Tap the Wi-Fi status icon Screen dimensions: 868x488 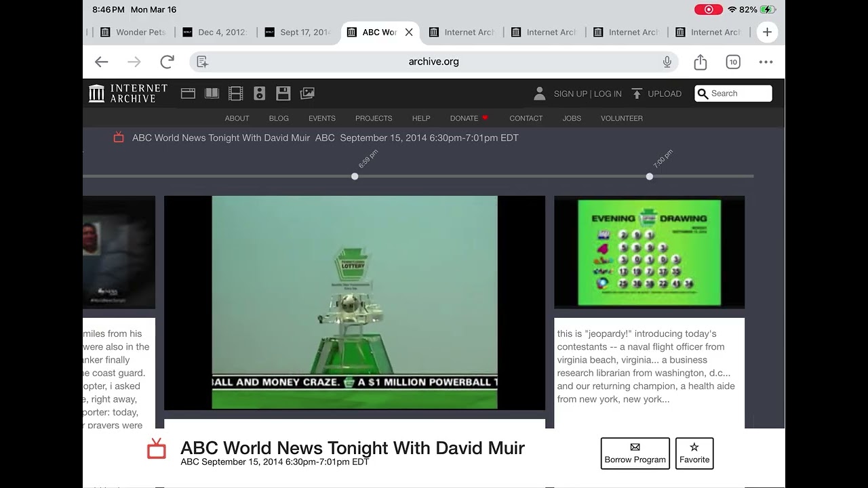(x=732, y=9)
